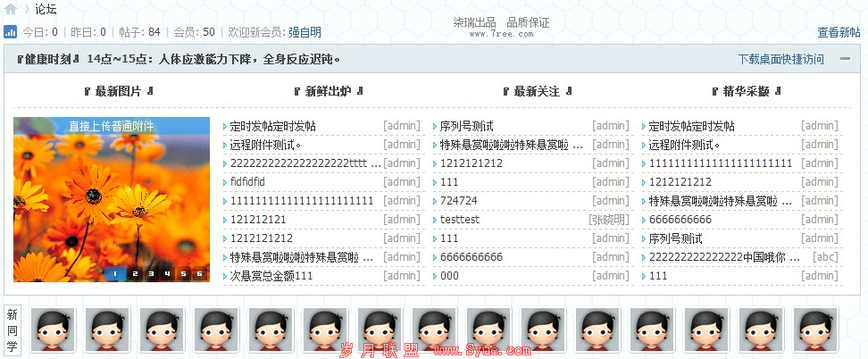This screenshot has height=359, width=868.
Task: Open the testtest thread
Action: pyautogui.click(x=460, y=220)
